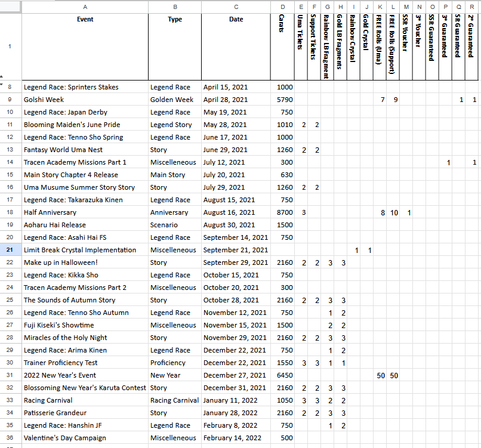Screen dimensions: 481x448
Task: Select Fuji Kiseki's Showtime cell
Action: 85,325
